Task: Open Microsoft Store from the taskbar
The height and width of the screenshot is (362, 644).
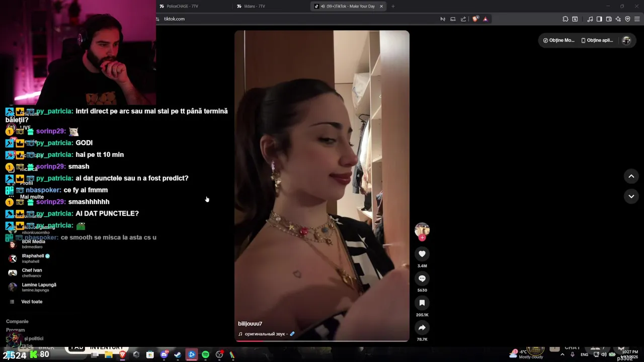Action: [x=150, y=354]
